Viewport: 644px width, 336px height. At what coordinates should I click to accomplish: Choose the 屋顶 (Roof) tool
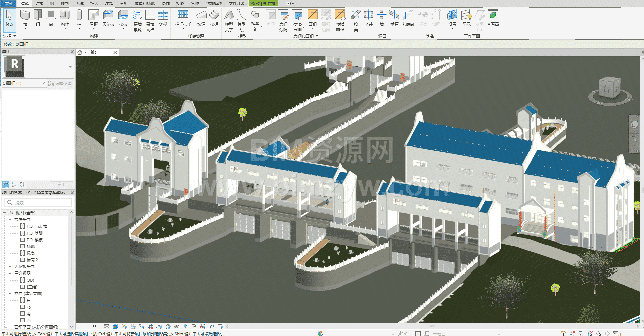click(x=93, y=18)
